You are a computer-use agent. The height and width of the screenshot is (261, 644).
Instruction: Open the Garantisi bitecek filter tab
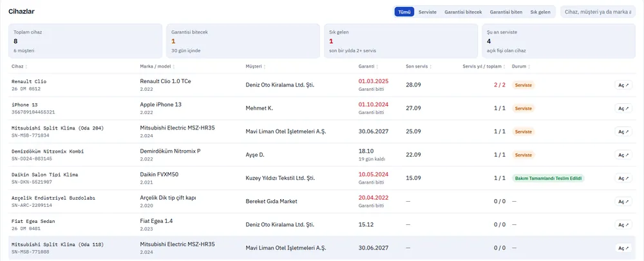463,12
